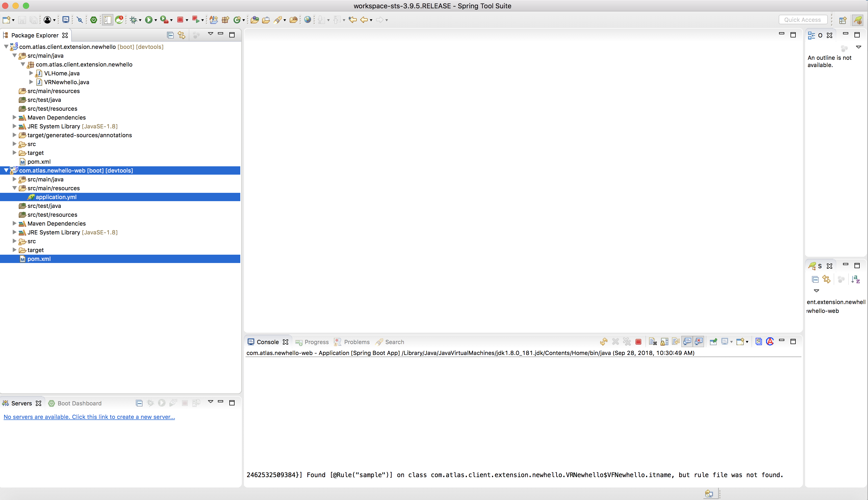
Task: Click Collapse All in Package Explorer
Action: pyautogui.click(x=170, y=35)
